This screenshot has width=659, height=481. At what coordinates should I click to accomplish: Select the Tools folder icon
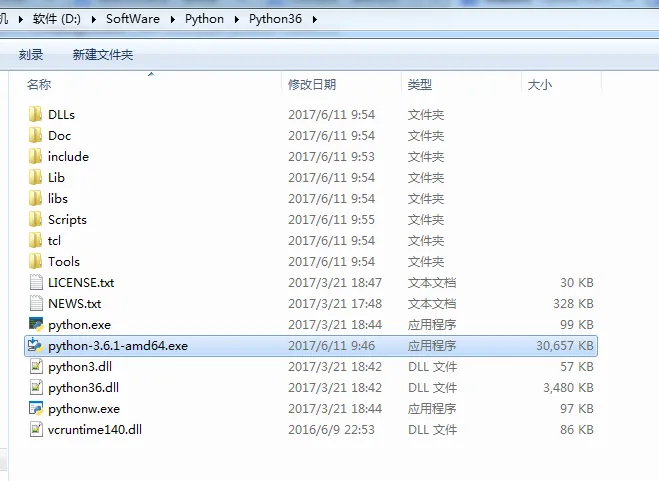[36, 262]
